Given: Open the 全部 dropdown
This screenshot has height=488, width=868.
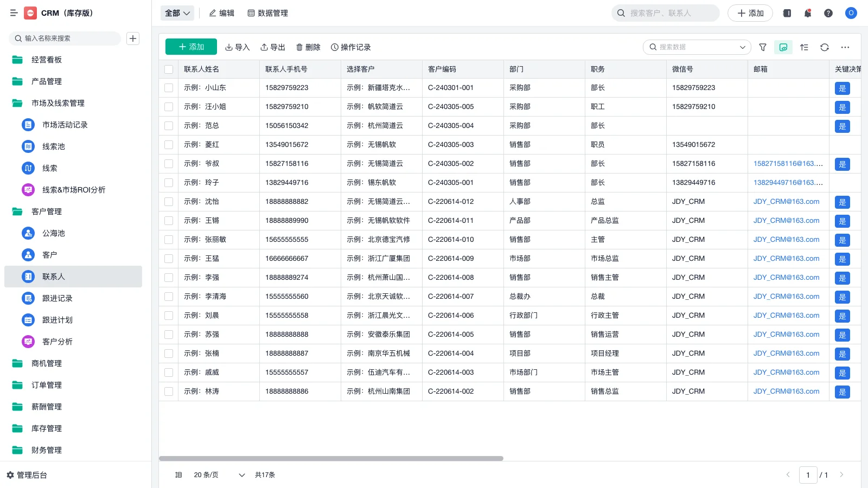Looking at the screenshot, I should point(177,13).
